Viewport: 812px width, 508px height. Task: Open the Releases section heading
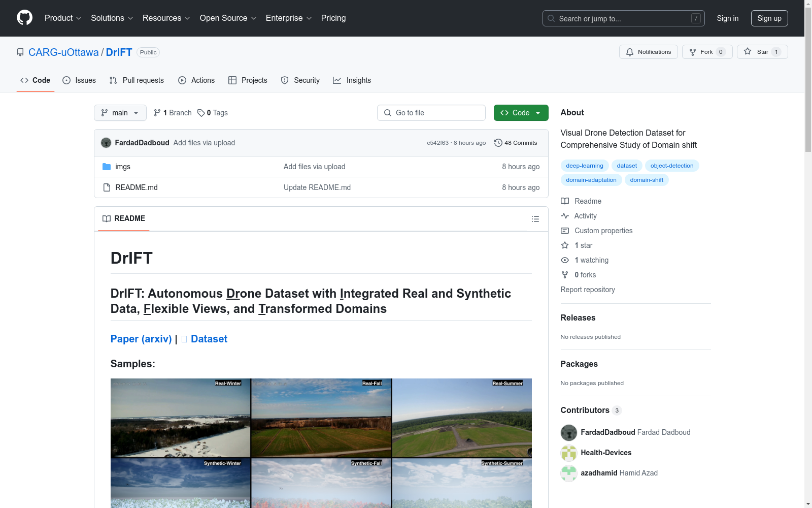pos(578,317)
